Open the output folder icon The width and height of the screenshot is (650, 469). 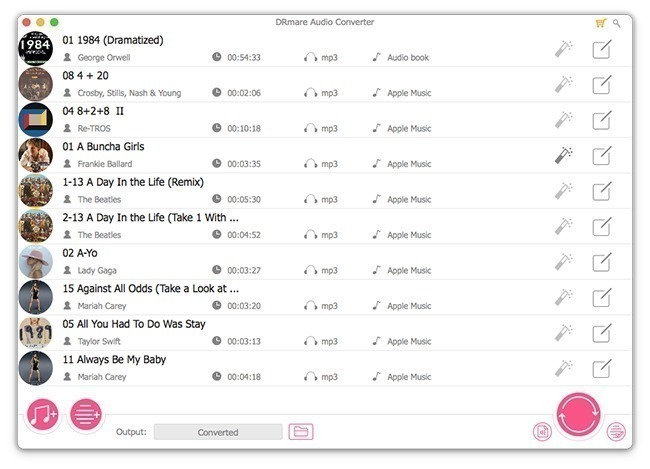pyautogui.click(x=300, y=432)
